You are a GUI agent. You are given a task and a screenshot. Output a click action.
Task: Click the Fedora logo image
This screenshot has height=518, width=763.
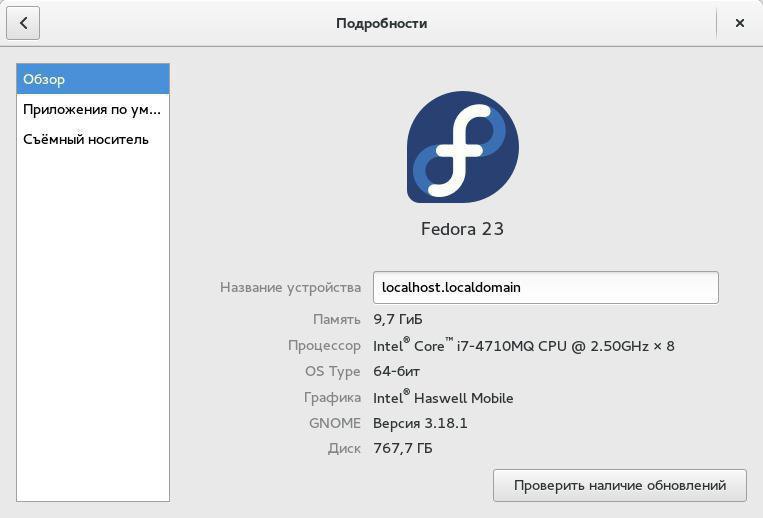462,147
